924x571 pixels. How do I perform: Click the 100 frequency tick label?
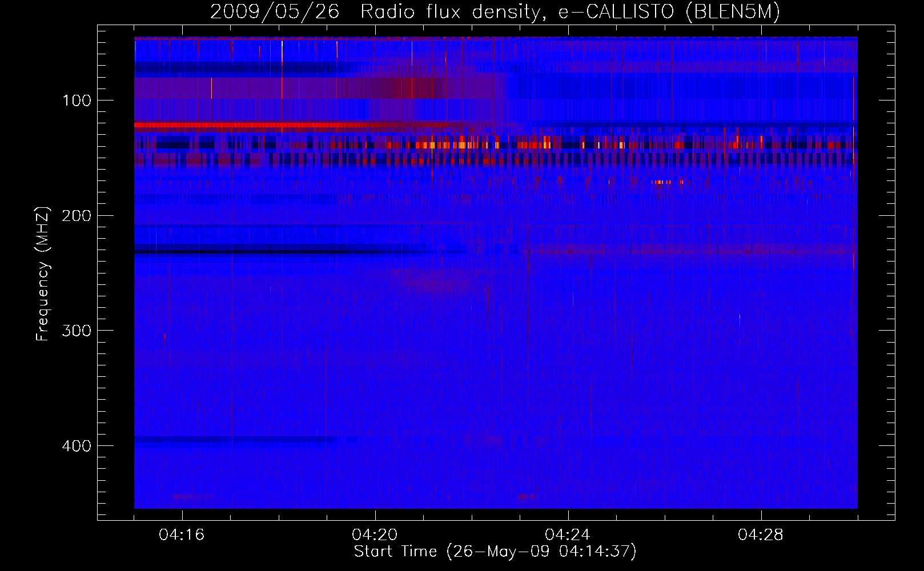coord(77,101)
